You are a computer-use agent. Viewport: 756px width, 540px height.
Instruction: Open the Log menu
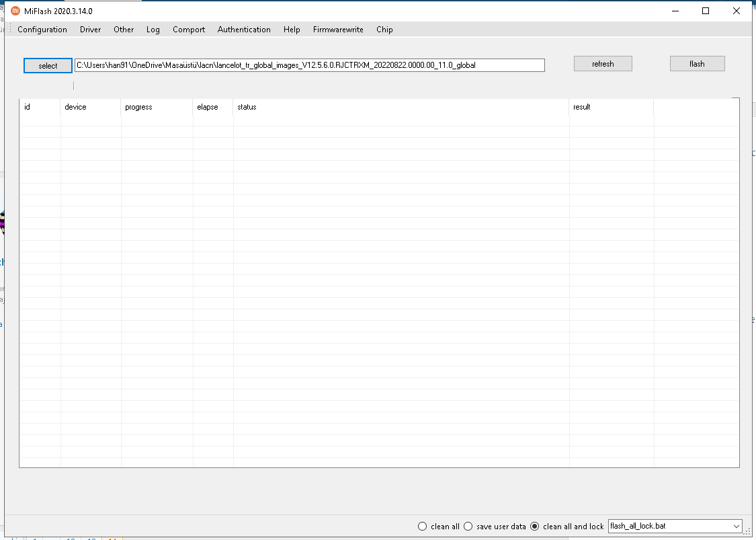point(153,30)
